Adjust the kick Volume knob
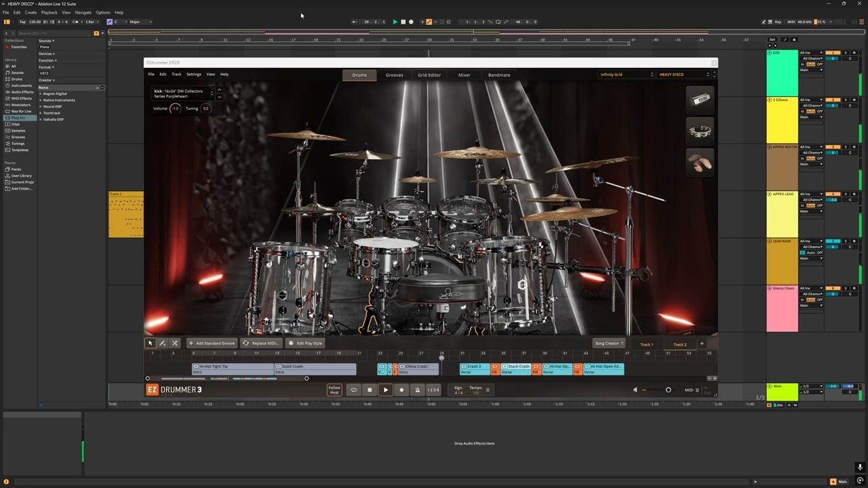 tap(175, 108)
